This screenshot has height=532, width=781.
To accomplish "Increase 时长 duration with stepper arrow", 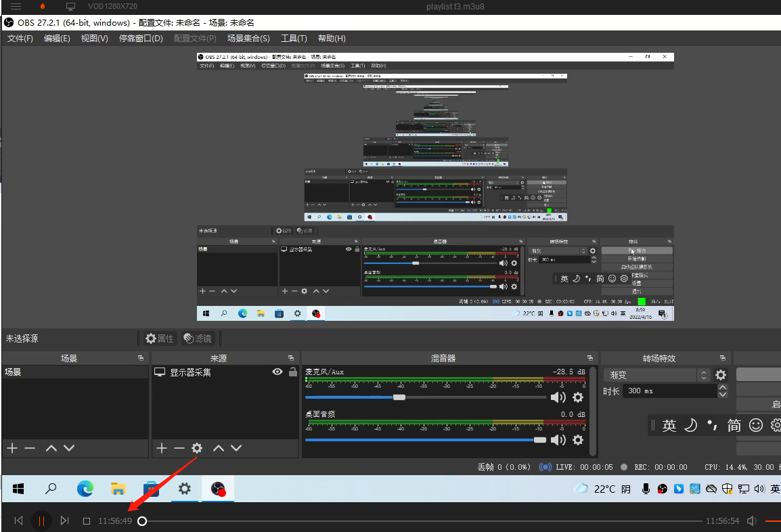I will tap(723, 387).
